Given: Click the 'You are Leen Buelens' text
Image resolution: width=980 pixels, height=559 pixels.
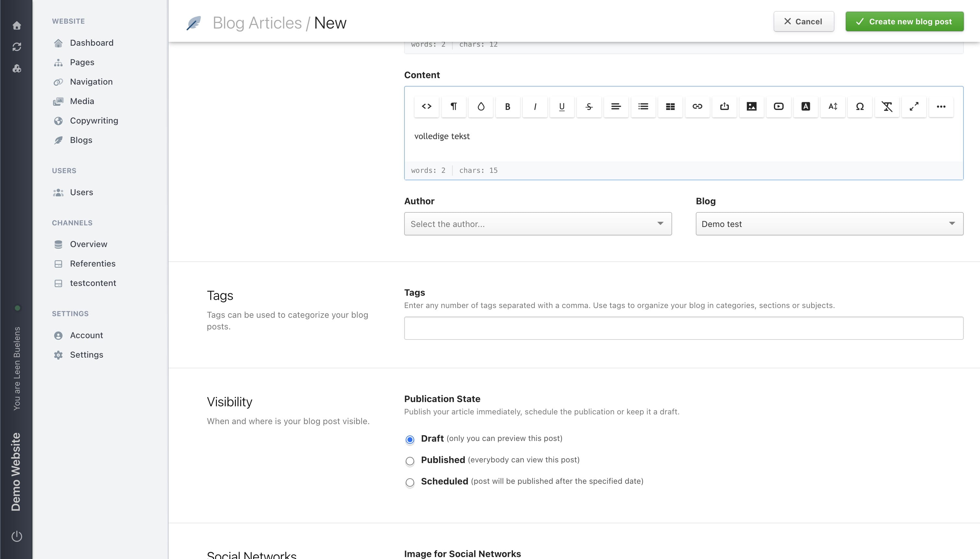Looking at the screenshot, I should (x=17, y=369).
